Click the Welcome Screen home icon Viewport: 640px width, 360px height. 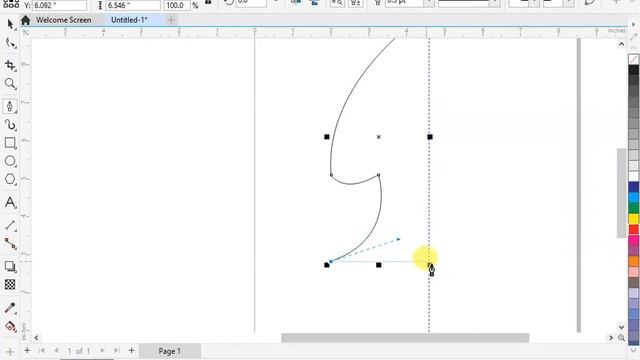[x=26, y=20]
